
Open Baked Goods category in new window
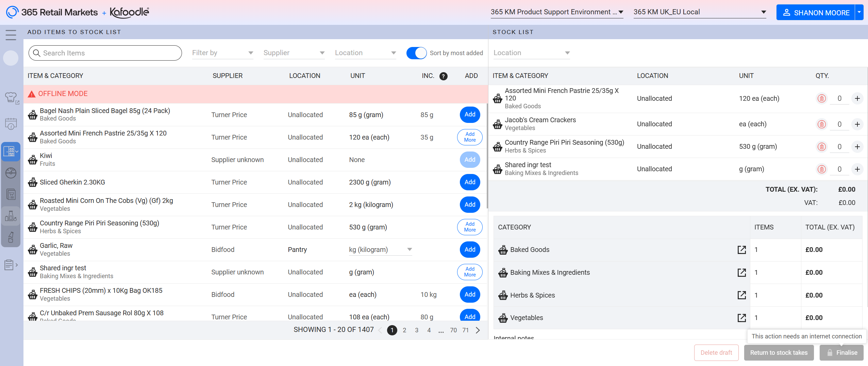[x=741, y=250]
